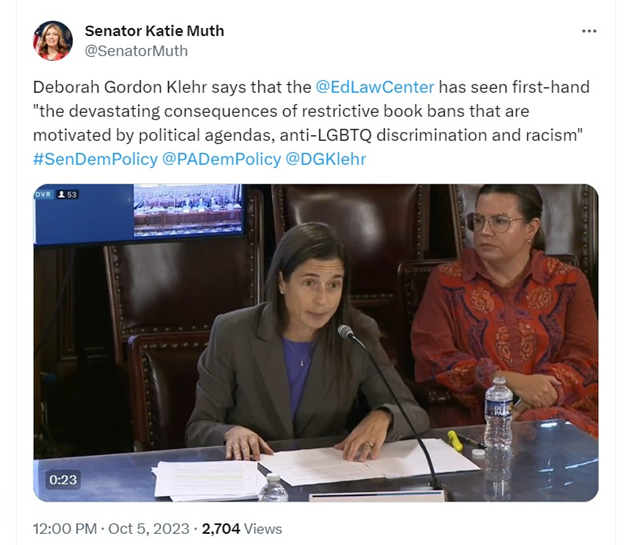Click the DVR badge on the video

pyautogui.click(x=43, y=194)
